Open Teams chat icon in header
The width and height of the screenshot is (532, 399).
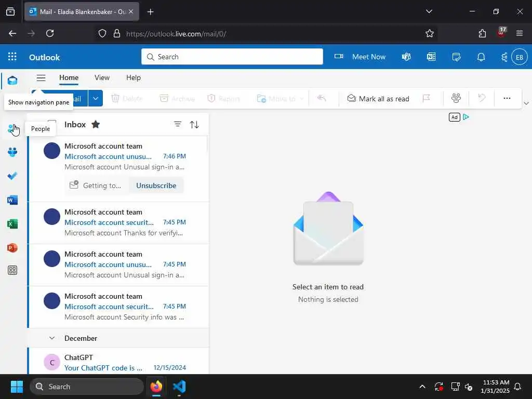click(406, 57)
